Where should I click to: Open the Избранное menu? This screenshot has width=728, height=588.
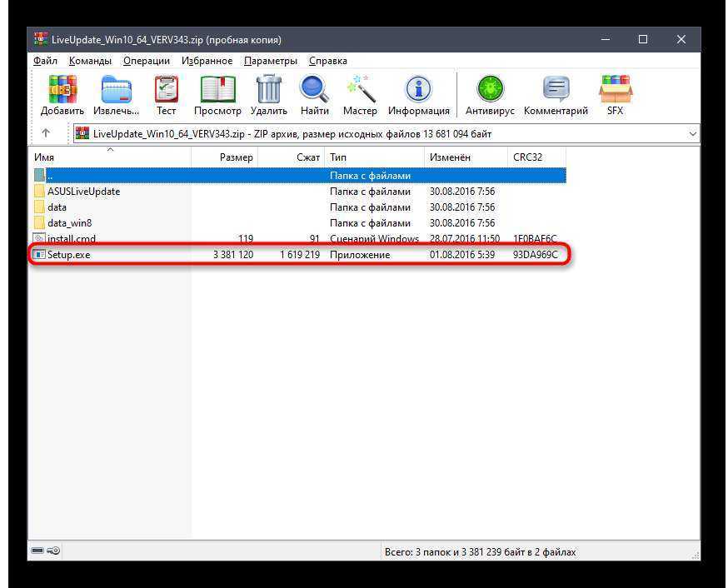tap(207, 61)
